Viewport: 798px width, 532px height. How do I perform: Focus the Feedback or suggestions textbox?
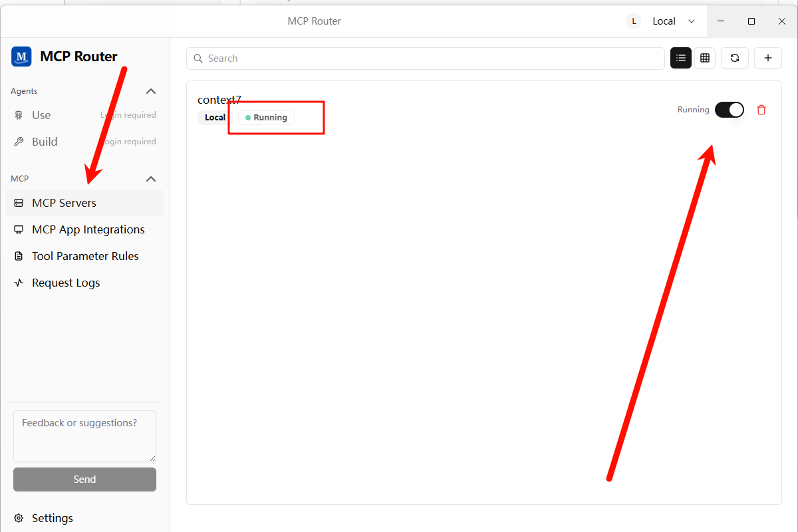(84, 436)
